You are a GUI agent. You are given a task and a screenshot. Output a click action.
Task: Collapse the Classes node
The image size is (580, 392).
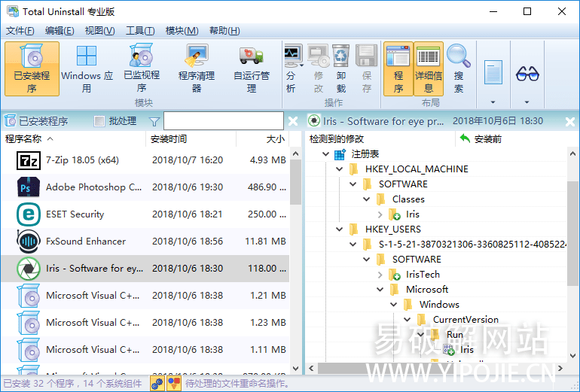coord(367,199)
